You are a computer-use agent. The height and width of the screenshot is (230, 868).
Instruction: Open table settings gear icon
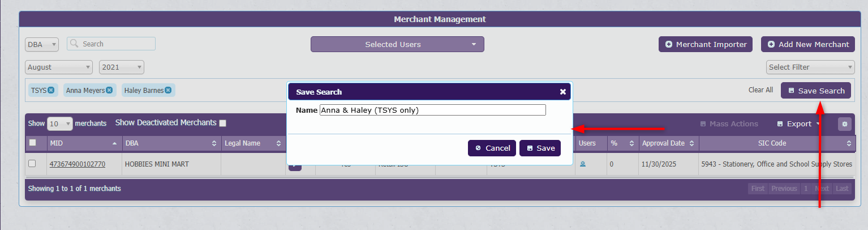[844, 124]
